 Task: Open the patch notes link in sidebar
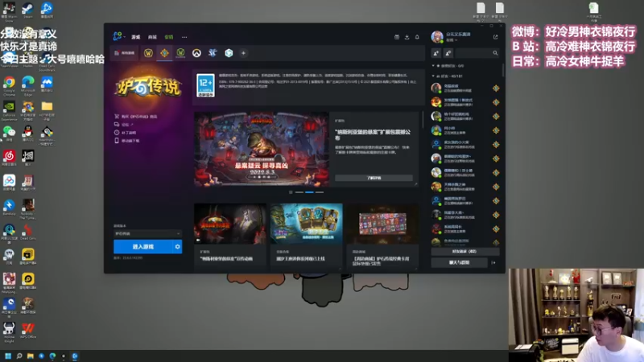[125, 133]
